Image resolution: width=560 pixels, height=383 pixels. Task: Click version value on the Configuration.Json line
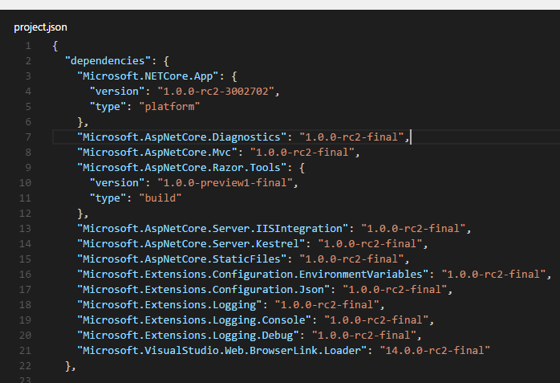(395, 289)
